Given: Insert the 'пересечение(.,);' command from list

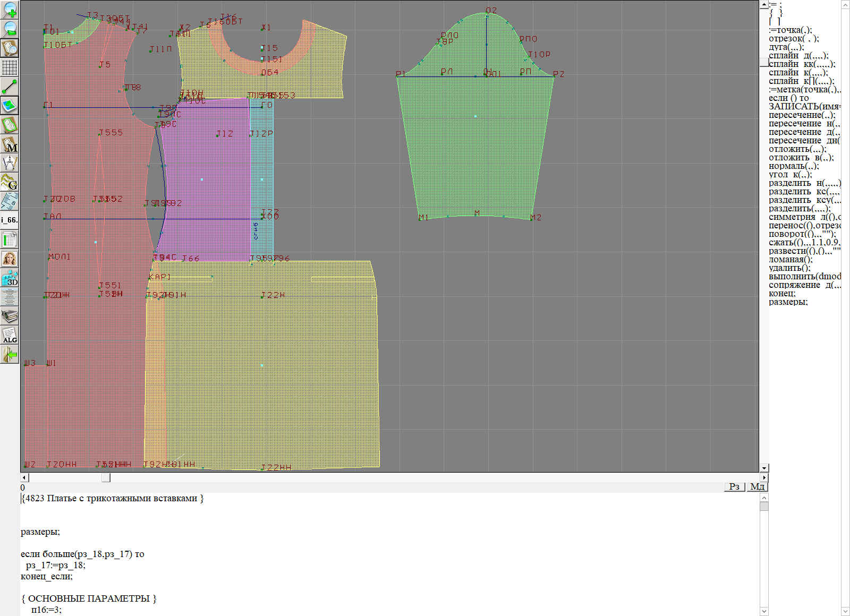Looking at the screenshot, I should click(x=802, y=115).
